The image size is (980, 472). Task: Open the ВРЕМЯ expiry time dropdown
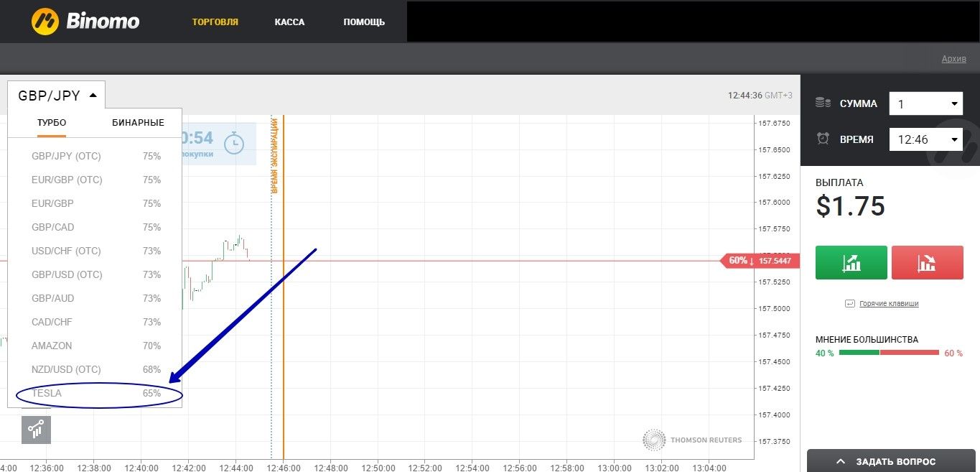pos(925,139)
